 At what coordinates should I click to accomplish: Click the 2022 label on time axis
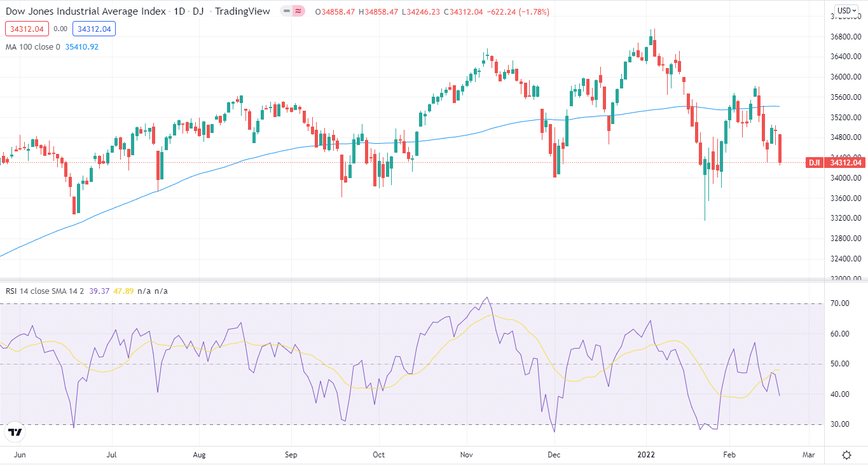pyautogui.click(x=646, y=455)
